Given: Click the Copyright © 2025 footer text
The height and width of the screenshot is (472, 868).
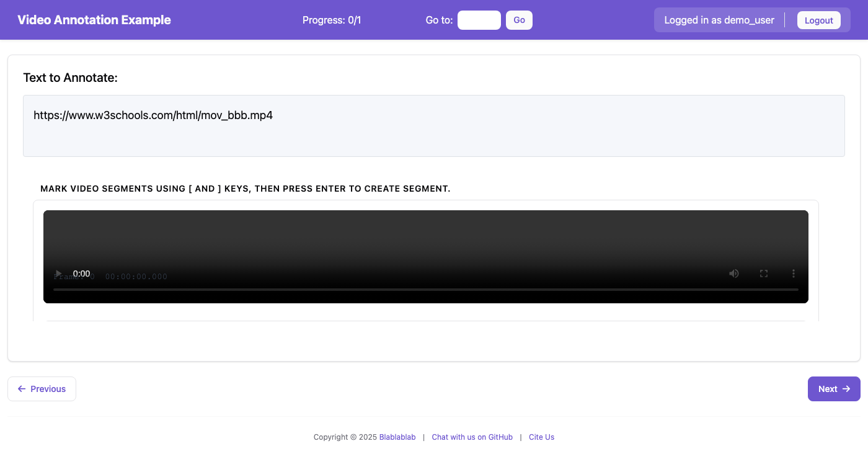Looking at the screenshot, I should [345, 437].
